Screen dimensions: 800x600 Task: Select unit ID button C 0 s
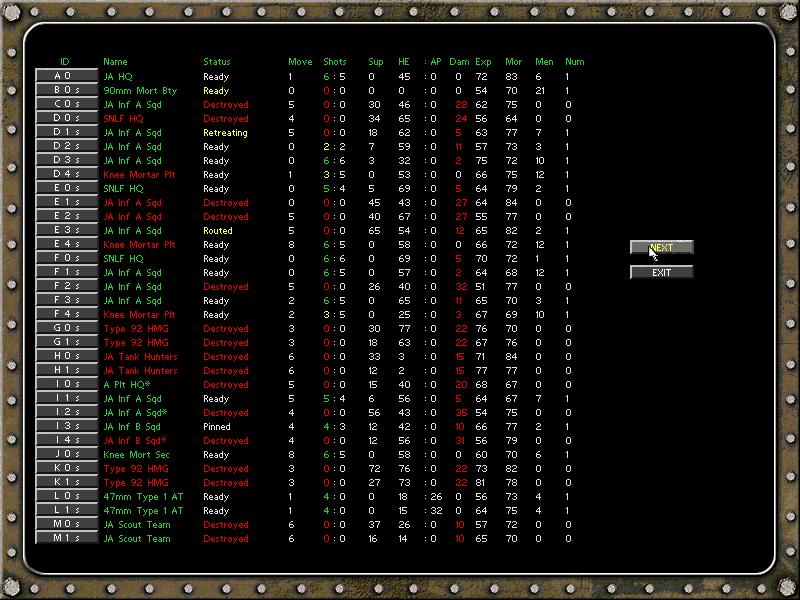point(67,104)
